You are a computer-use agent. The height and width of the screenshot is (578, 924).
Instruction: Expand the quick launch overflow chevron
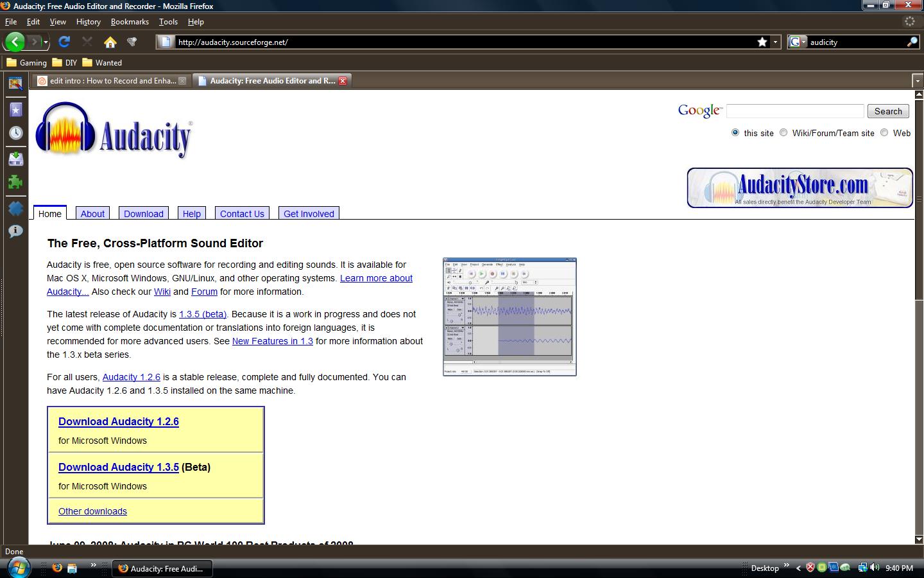(x=93, y=565)
